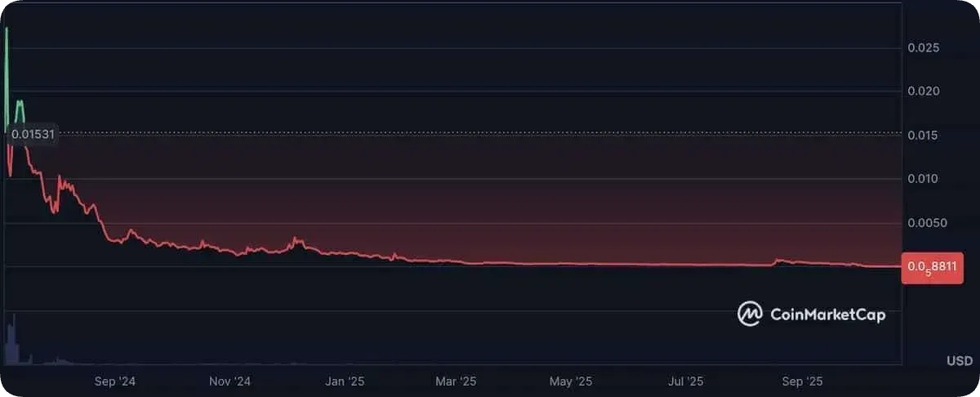Click the May '25 date label
Screen dimensions: 980x397
[x=571, y=381]
